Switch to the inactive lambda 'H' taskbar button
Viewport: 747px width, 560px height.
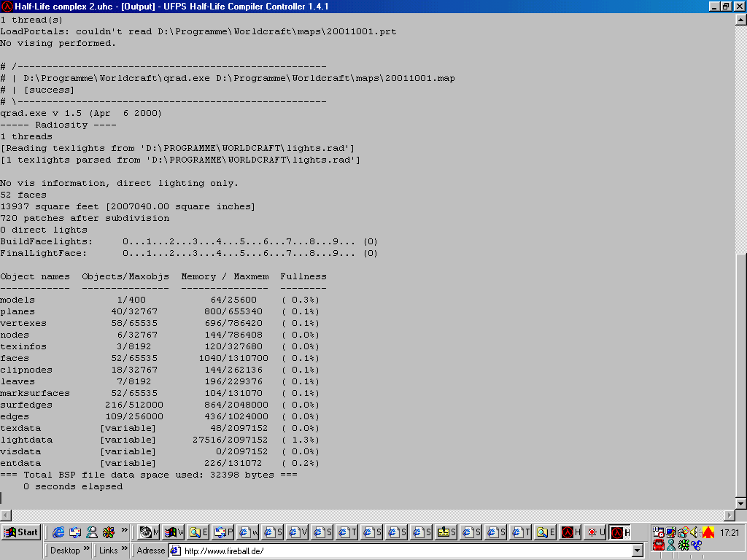click(x=570, y=532)
